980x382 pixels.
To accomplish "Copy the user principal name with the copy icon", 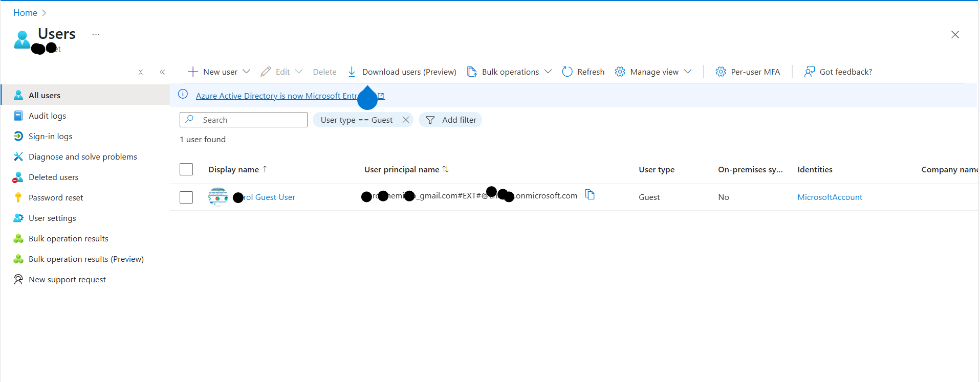I will coord(590,195).
